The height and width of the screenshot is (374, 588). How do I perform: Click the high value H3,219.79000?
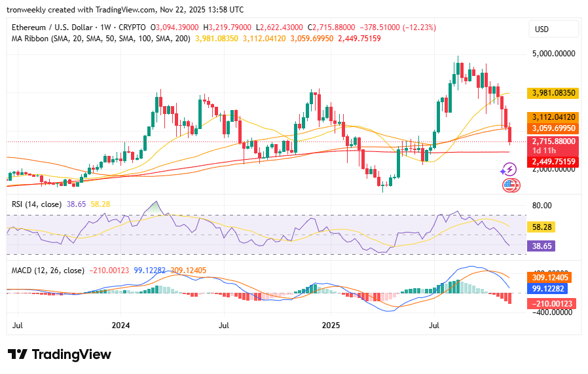(227, 28)
